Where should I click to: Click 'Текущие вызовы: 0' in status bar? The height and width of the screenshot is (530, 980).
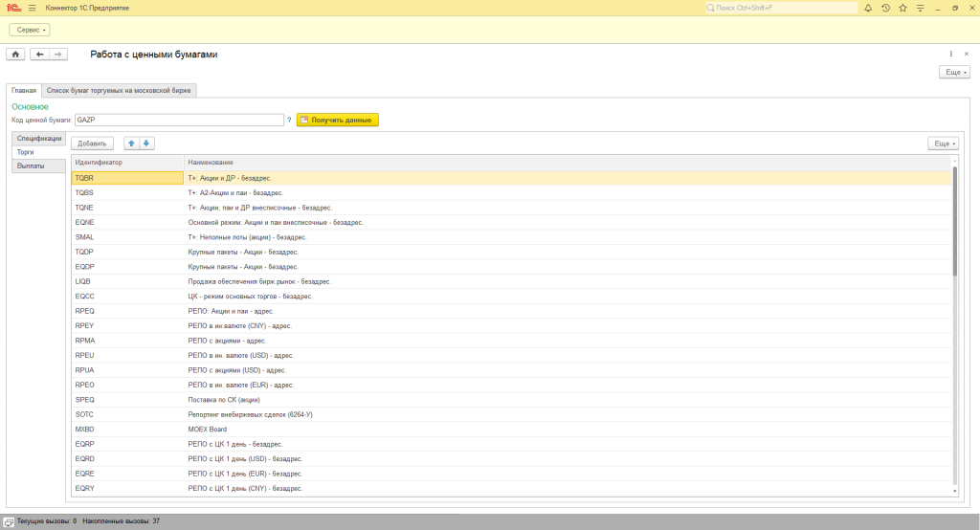47,521
